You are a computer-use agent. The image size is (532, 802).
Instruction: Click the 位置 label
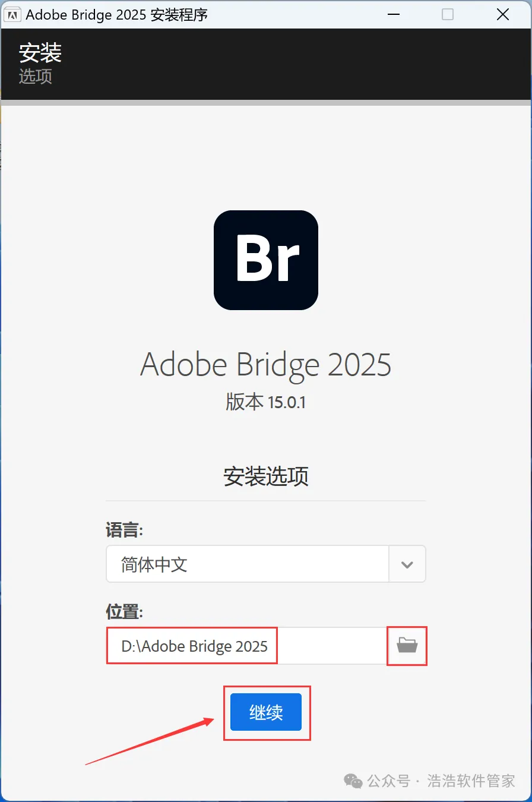coord(125,611)
